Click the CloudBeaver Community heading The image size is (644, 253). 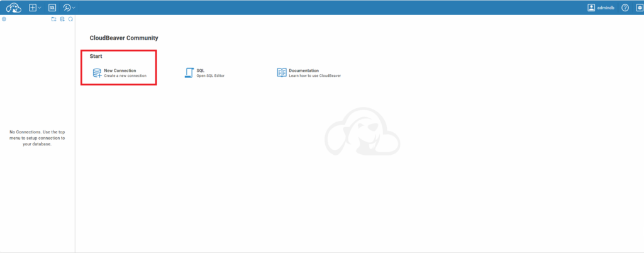tap(124, 38)
